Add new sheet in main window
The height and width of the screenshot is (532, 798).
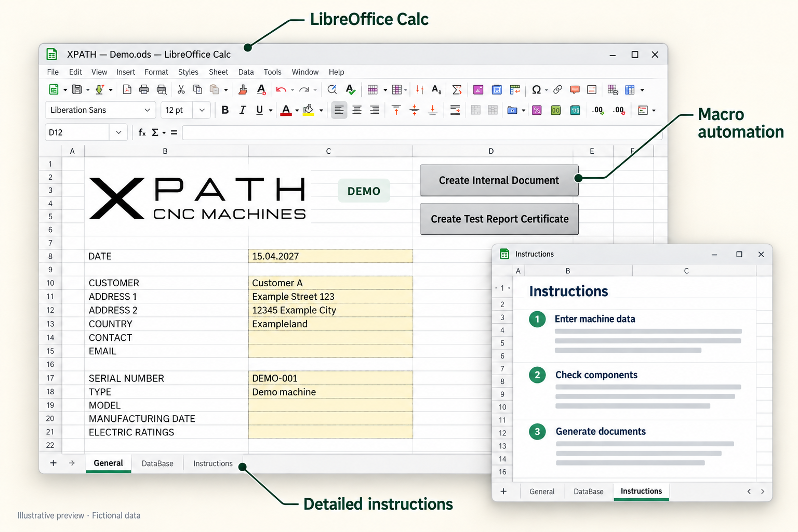tap(53, 463)
